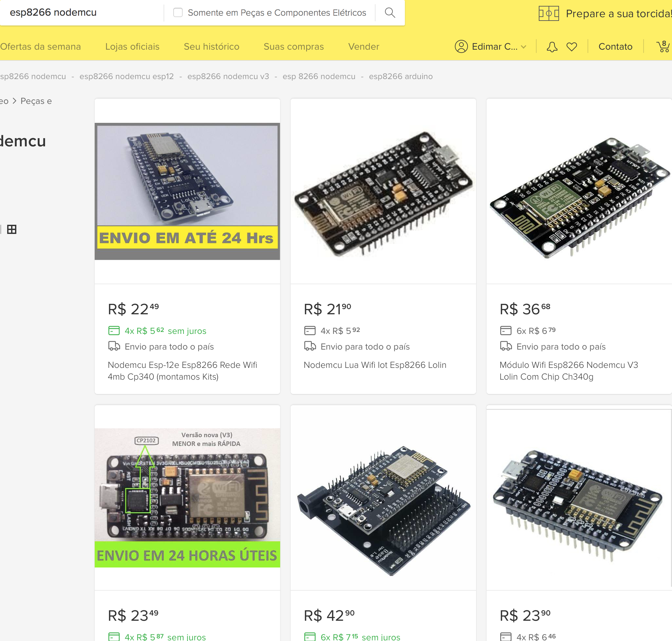Screen dimensions: 672x641
Task: Click card icon beside 4x R$ 5,62 sem juros
Action: click(x=114, y=331)
